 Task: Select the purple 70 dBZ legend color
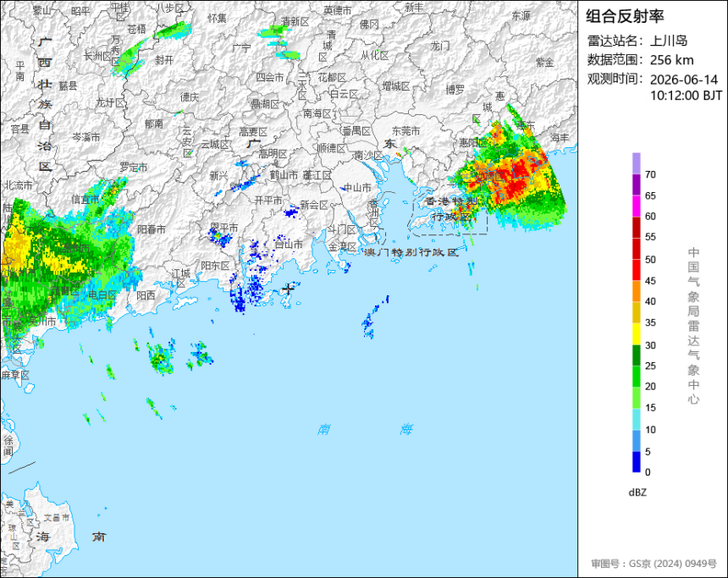click(x=636, y=163)
